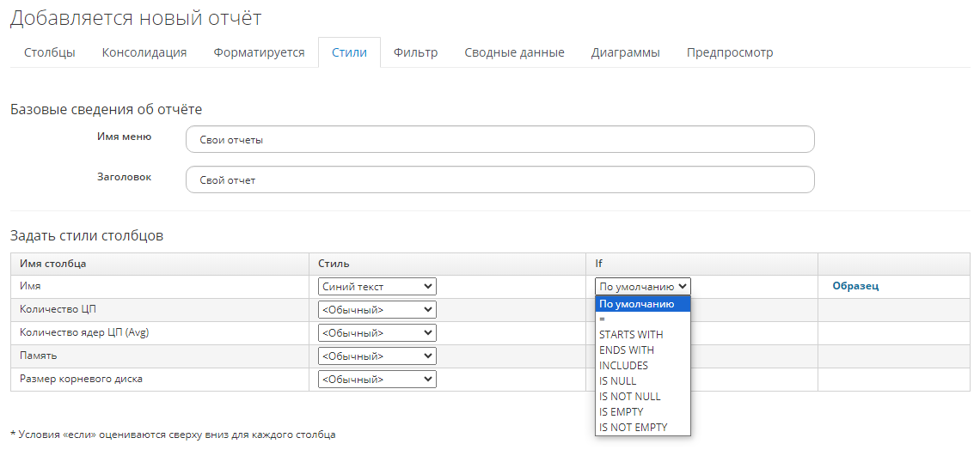This screenshot has height=456, width=980.
Task: Go to the Форматируется tab
Action: coord(259,52)
